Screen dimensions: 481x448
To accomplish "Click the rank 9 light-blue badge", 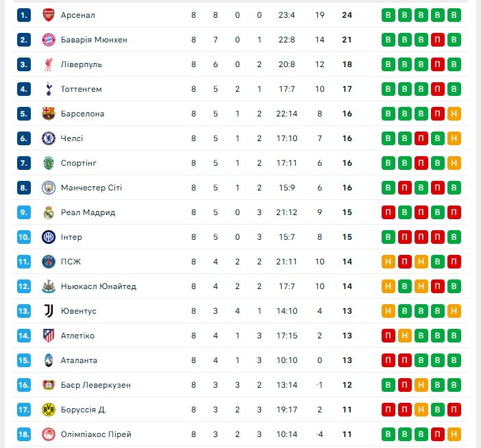I will 24,212.
